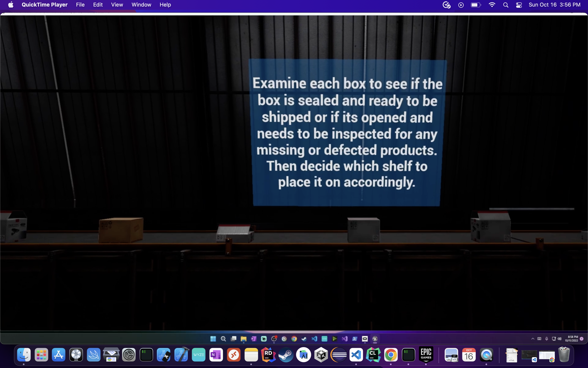Screen dimensions: 588x368
Task: Open Control Center
Action: coord(519,5)
